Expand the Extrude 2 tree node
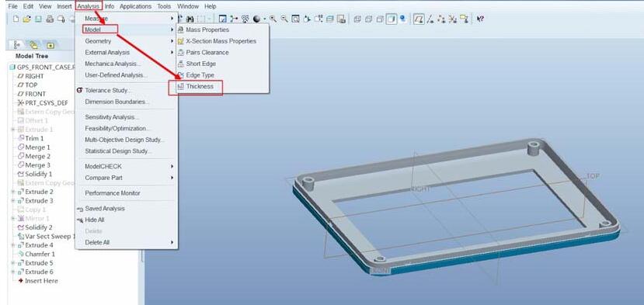The image size is (644, 305). [12, 192]
